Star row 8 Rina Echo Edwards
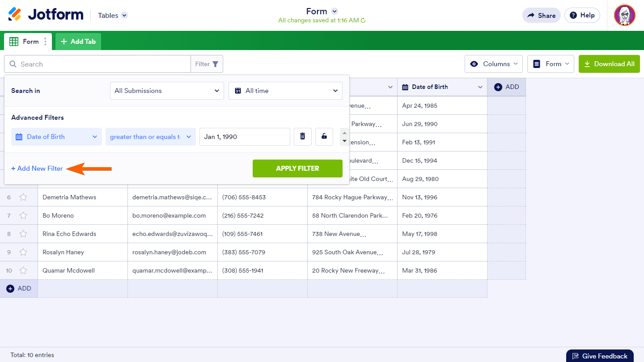 23,234
